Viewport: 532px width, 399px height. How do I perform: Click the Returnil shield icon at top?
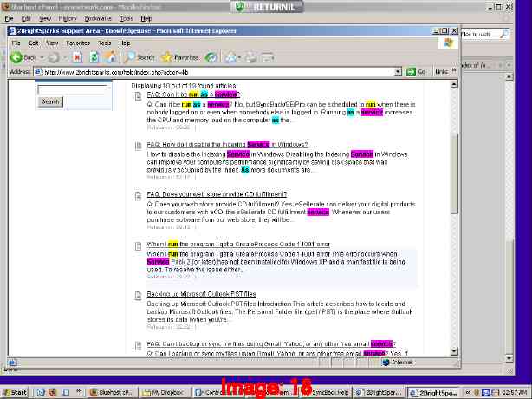240,7
